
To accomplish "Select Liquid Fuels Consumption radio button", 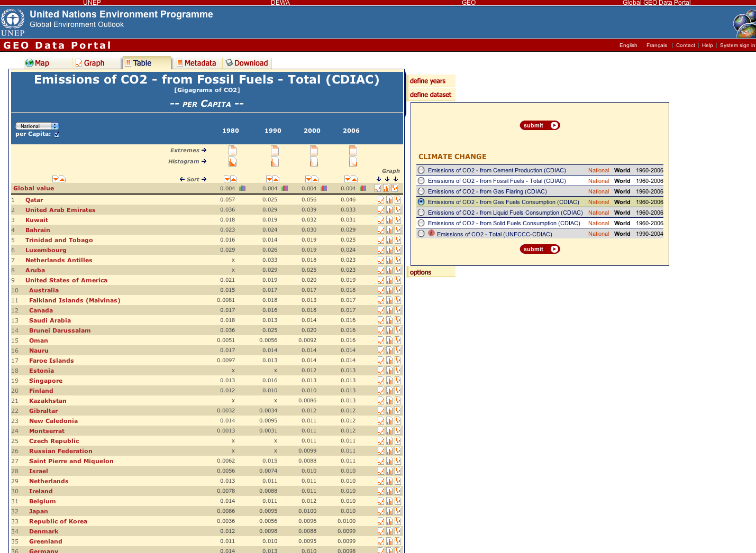I will coord(421,213).
